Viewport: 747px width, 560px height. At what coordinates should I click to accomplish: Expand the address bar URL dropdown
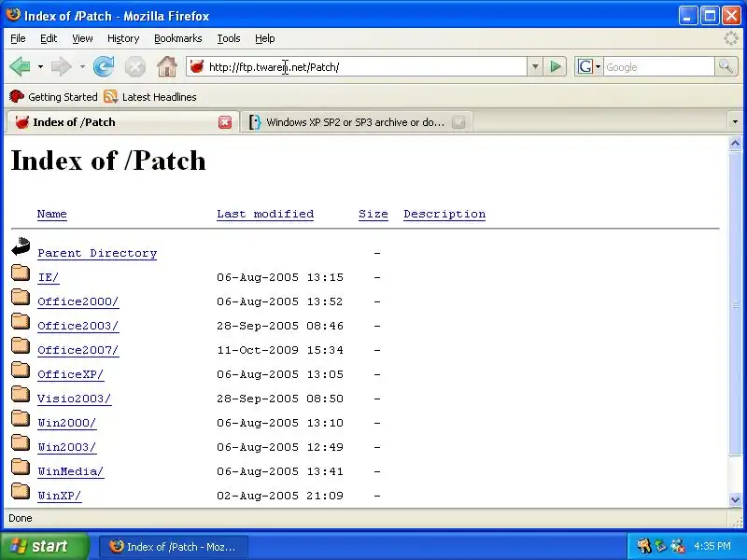coord(535,66)
